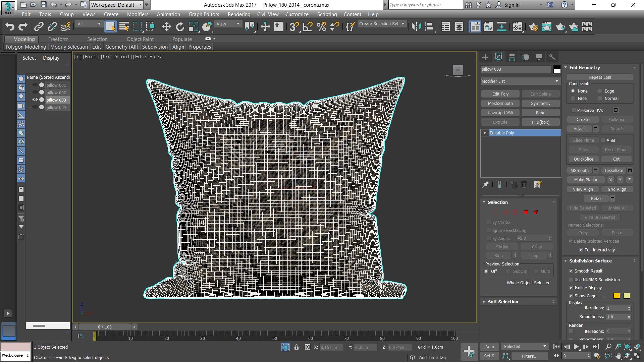Toggle the Percent Snap icon
The height and width of the screenshot is (362, 644).
321,27
